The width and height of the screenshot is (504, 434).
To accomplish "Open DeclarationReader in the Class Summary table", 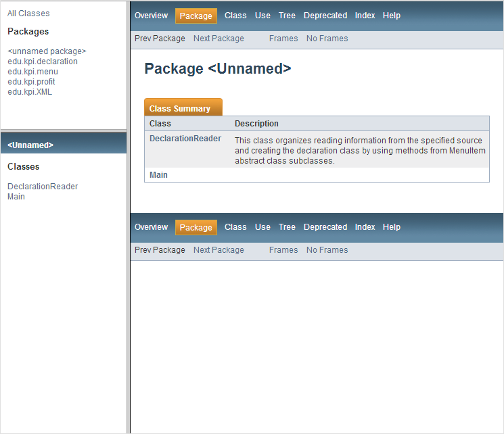I will 185,139.
